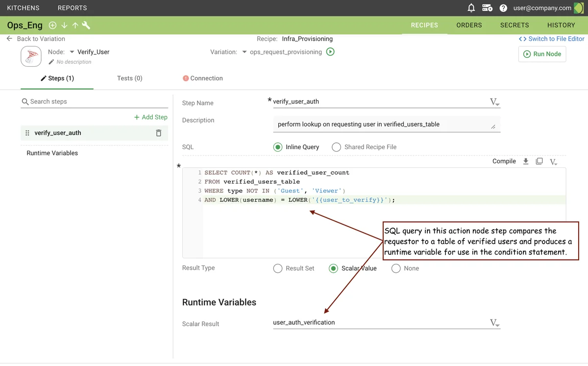Select the Inline Query radio button

[x=278, y=147]
